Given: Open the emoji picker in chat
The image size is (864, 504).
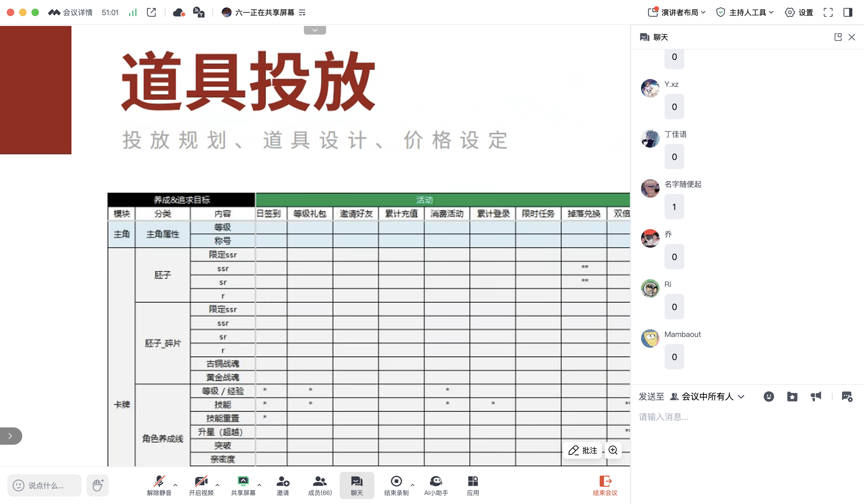Looking at the screenshot, I should point(768,396).
